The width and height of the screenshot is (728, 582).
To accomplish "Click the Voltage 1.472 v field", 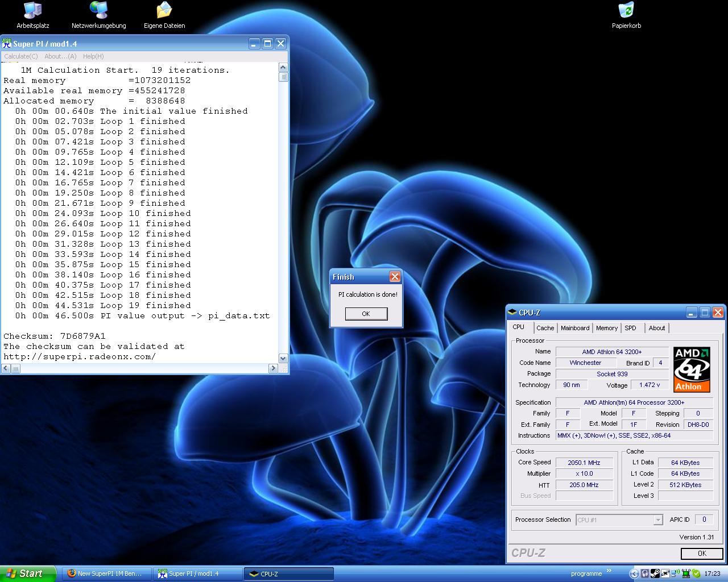I will click(650, 385).
